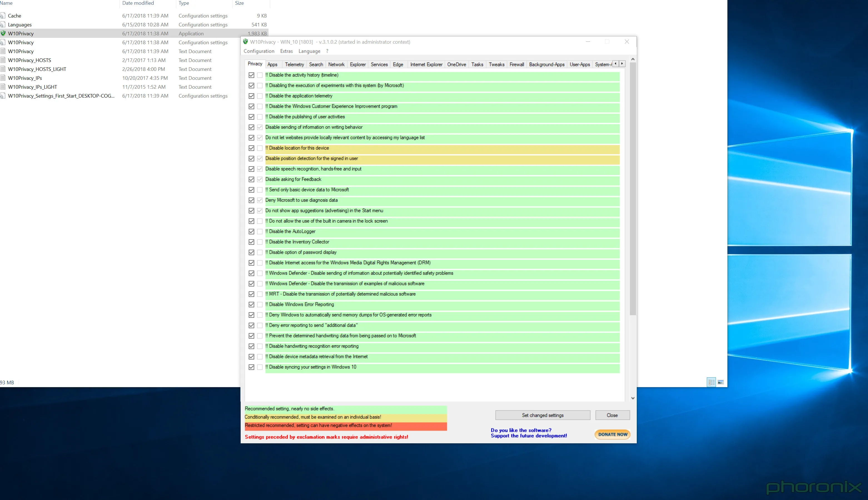Viewport: 868px width, 500px height.
Task: Tick empty box for Disable Windows Error Reporting
Action: (260, 304)
